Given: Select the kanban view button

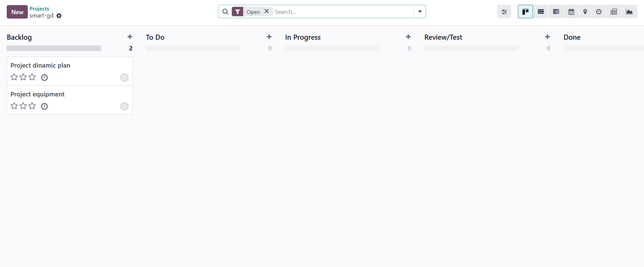Looking at the screenshot, I should coord(525,12).
